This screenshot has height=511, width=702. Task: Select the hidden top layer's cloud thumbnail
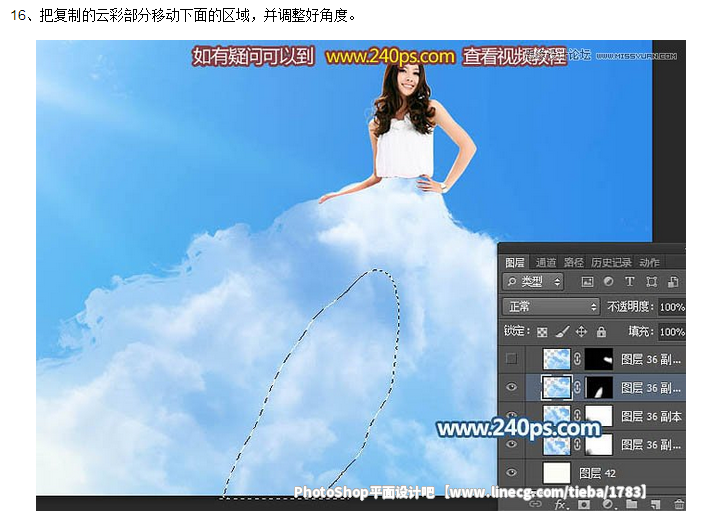pyautogui.click(x=556, y=359)
